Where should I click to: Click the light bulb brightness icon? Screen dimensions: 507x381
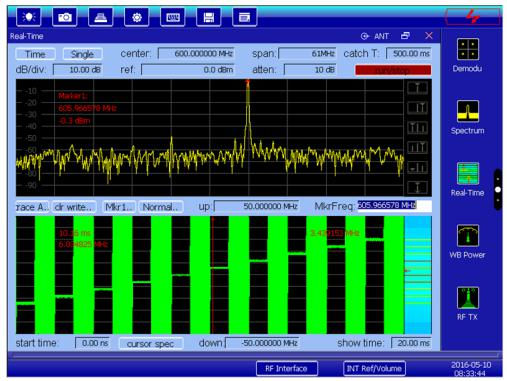tap(29, 17)
